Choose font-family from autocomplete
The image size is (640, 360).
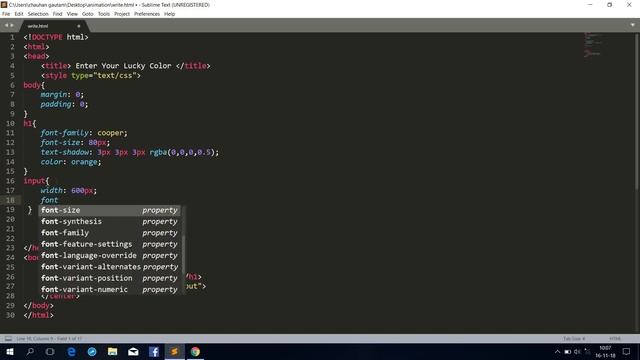[110, 233]
